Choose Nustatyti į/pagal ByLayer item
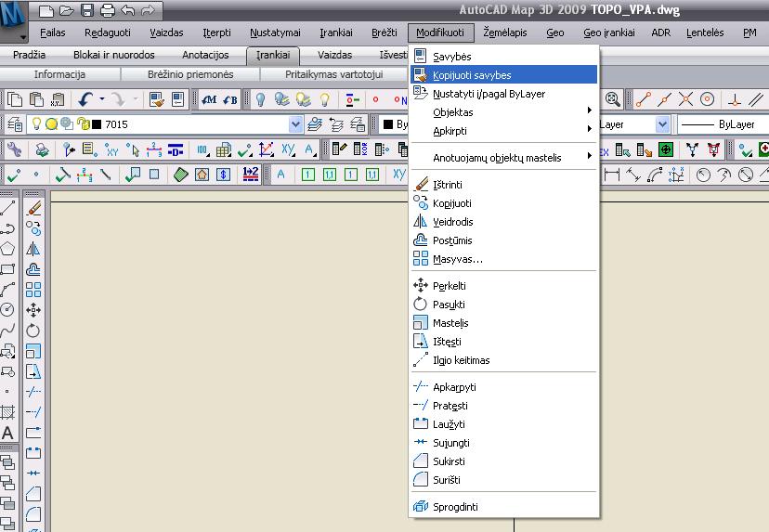 (x=503, y=94)
